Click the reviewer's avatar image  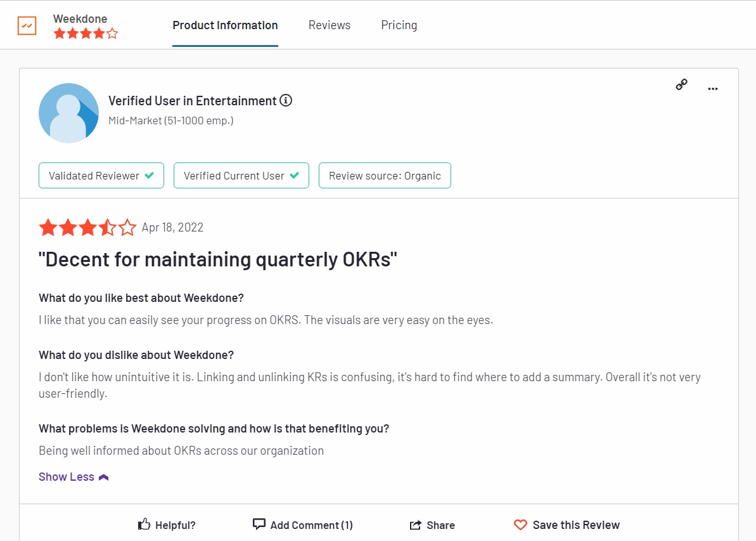pyautogui.click(x=68, y=112)
